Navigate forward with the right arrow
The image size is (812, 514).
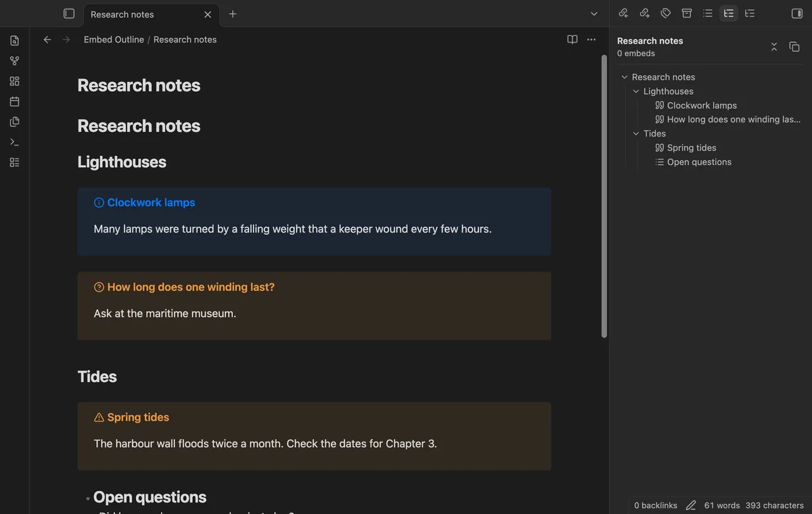pos(66,40)
